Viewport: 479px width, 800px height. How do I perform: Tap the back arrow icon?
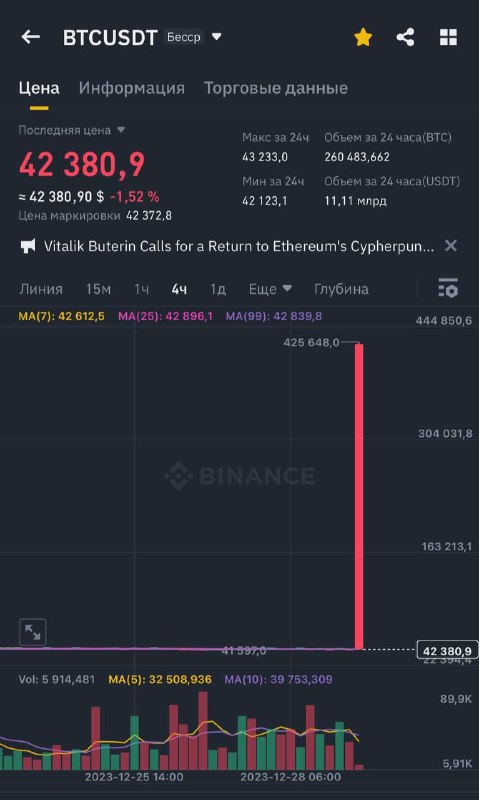tap(31, 37)
